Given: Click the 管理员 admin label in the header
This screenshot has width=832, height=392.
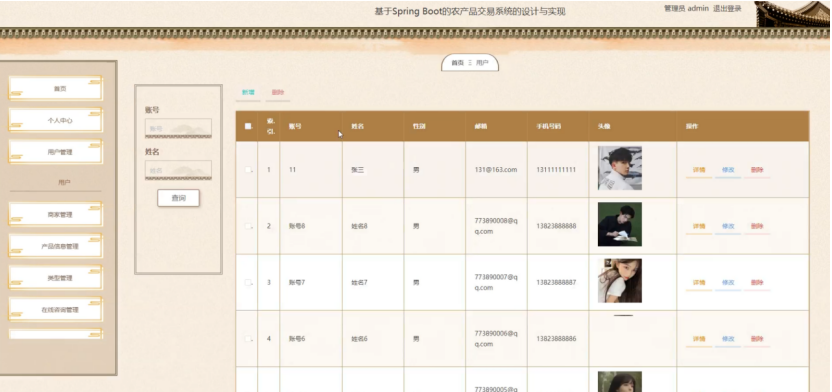Looking at the screenshot, I should point(686,8).
